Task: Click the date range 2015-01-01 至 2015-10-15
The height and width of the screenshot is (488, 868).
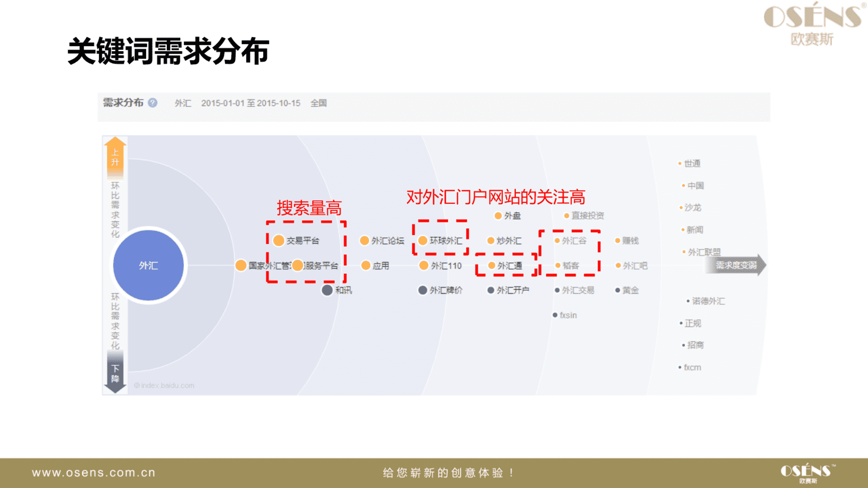Action: [251, 103]
